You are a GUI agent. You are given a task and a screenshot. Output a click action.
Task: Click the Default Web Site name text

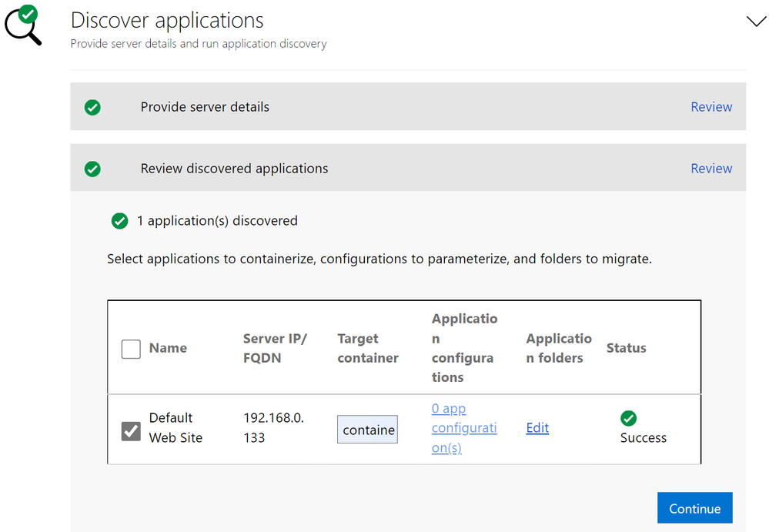176,427
